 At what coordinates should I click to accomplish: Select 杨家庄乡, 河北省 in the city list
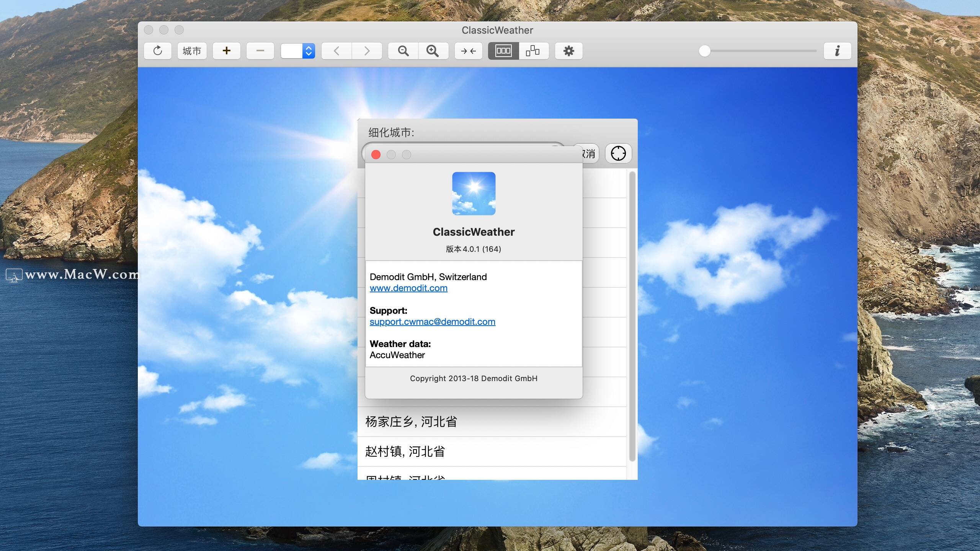click(x=492, y=422)
